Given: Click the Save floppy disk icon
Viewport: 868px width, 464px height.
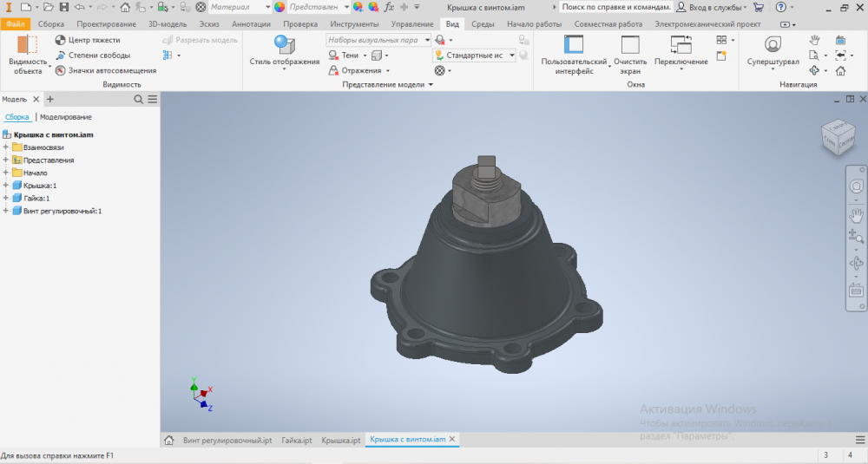Looking at the screenshot, I should (x=64, y=7).
